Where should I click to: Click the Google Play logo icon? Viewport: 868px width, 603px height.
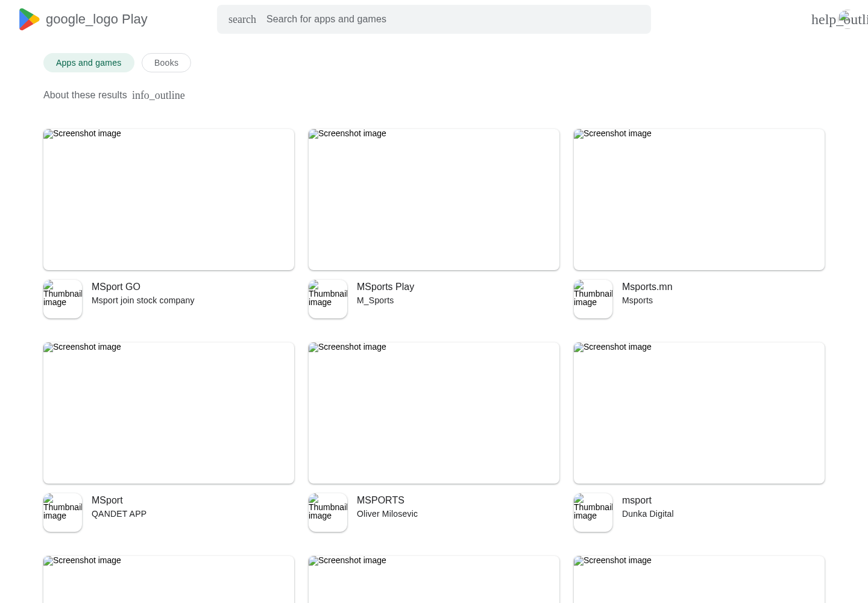point(29,19)
